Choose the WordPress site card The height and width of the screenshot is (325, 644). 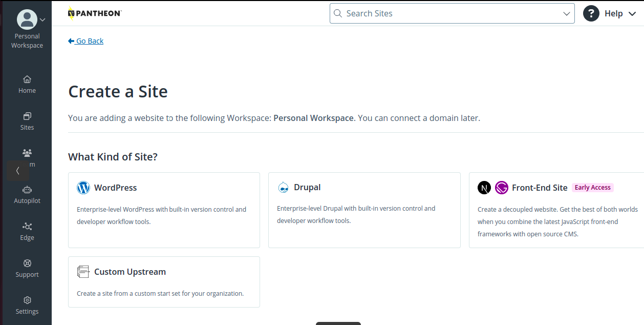point(164,210)
